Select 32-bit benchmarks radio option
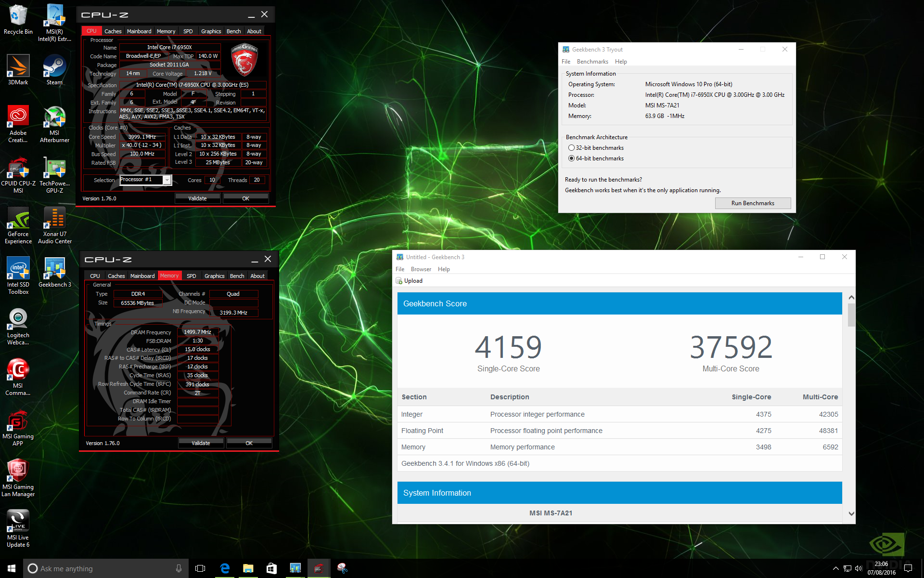The image size is (924, 578). click(x=571, y=148)
